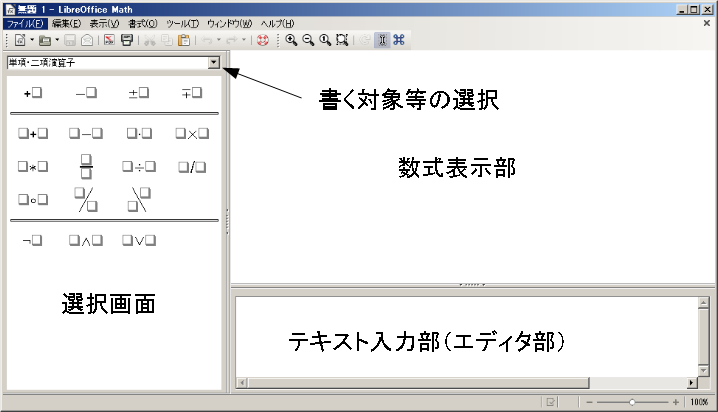Open the ヘルプ(H) menu
718x412 pixels.
277,23
